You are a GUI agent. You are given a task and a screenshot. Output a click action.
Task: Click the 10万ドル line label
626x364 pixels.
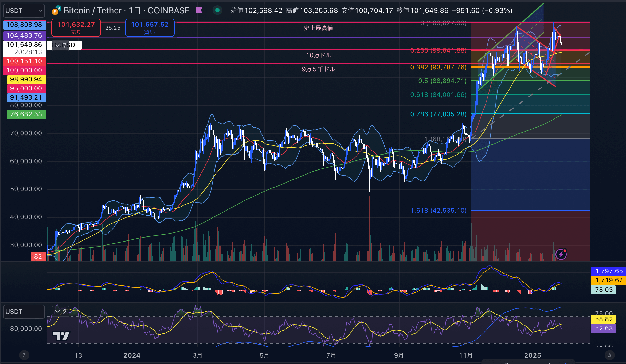[318, 55]
